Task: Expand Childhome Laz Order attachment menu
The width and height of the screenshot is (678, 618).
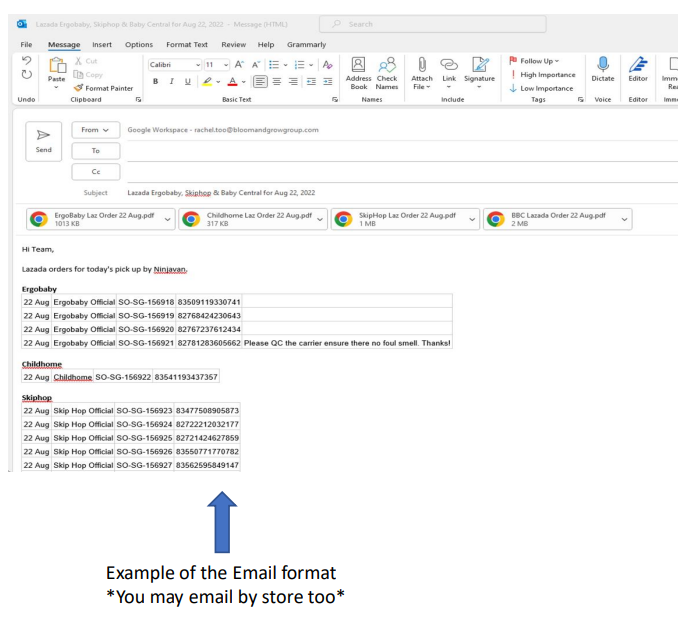Action: click(320, 219)
